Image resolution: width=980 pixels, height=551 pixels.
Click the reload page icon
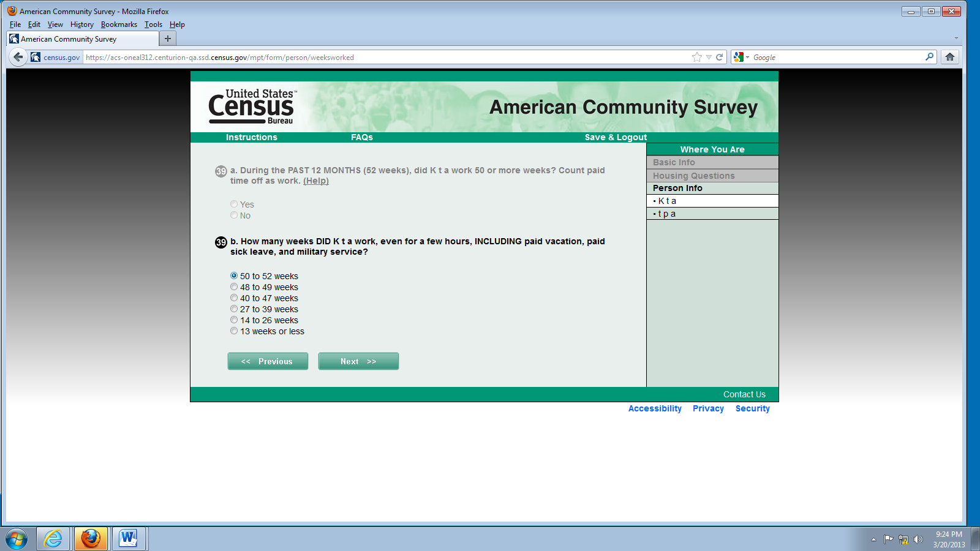[720, 57]
